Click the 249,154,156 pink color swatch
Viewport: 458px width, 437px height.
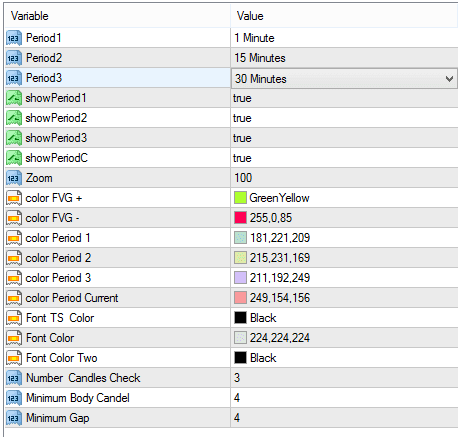click(240, 298)
